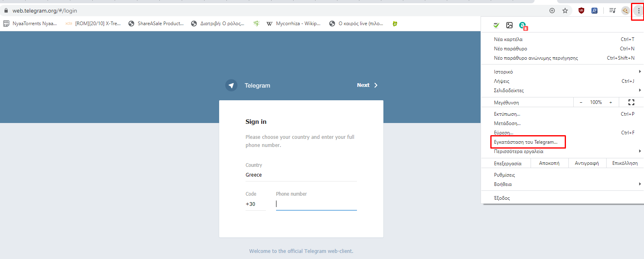Expand Περισσότερα εργαλεία submenu
This screenshot has width=644, height=259.
[563, 151]
